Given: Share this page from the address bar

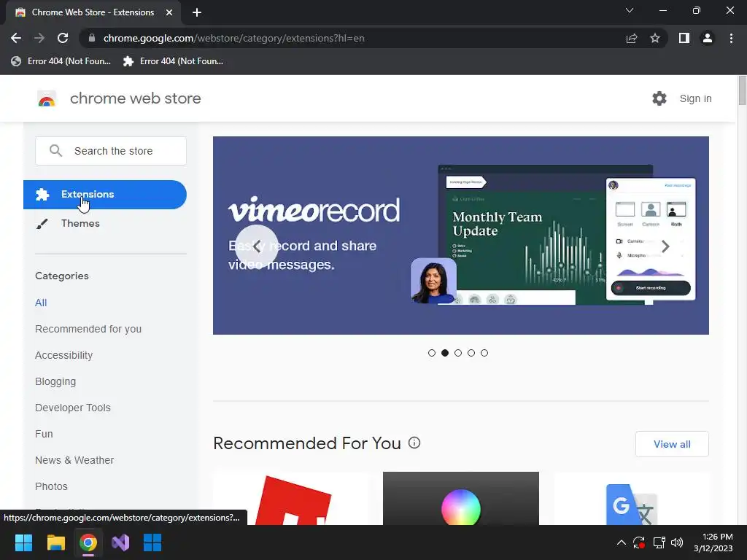Looking at the screenshot, I should (632, 38).
